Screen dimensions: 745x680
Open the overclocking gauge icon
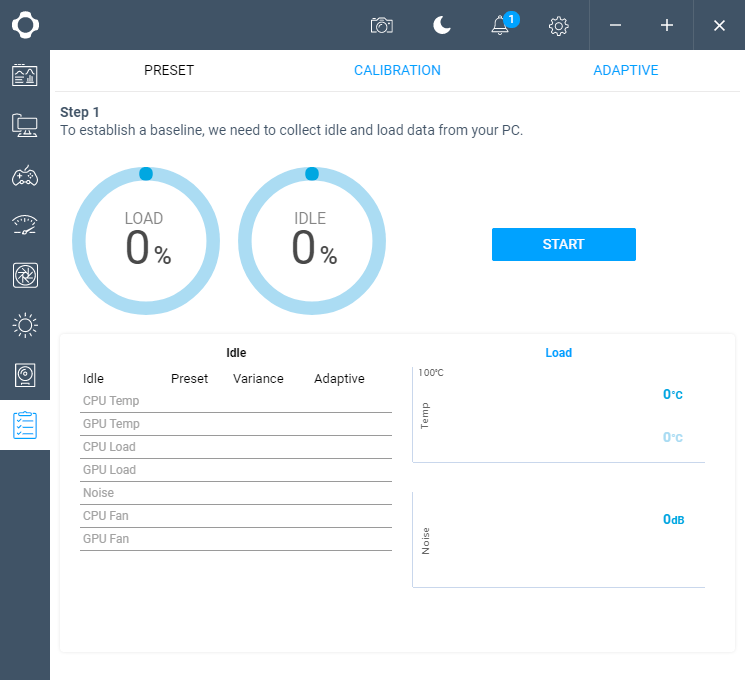point(25,225)
